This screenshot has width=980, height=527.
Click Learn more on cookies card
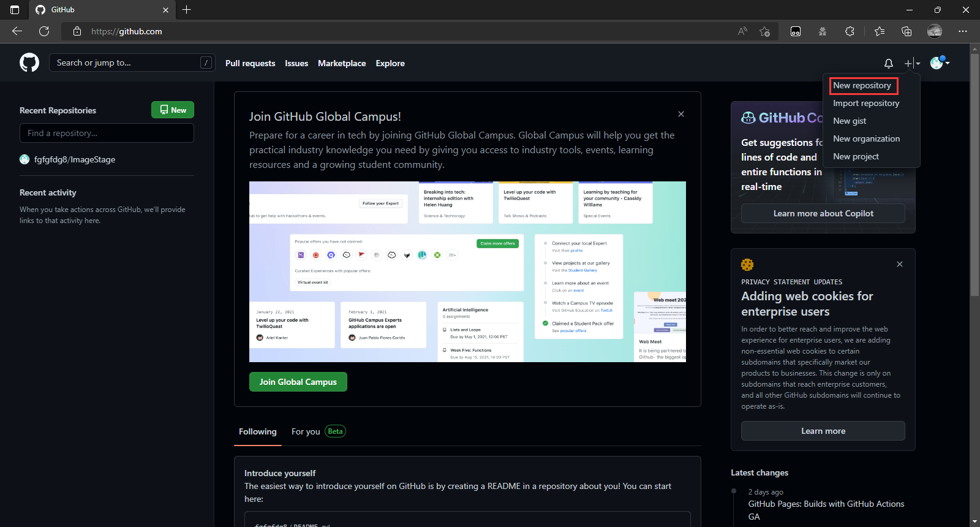pos(823,431)
